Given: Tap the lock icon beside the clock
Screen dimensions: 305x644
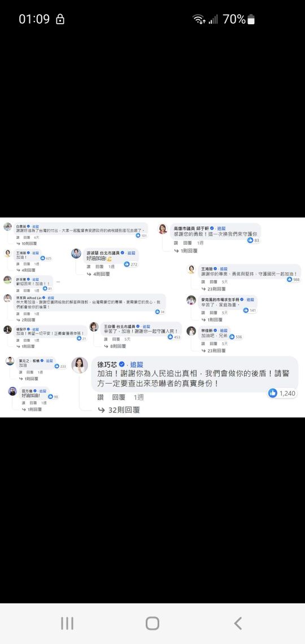Looking at the screenshot, I should [x=60, y=19].
